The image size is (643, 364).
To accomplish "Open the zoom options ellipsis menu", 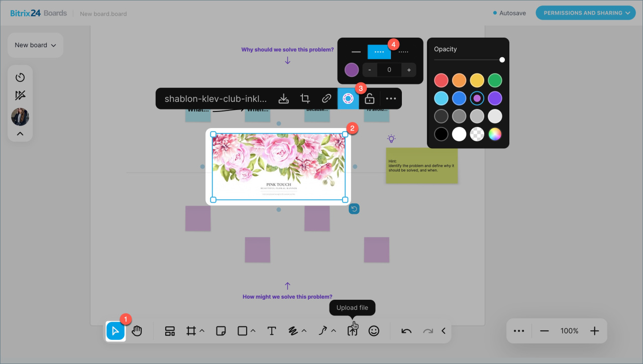I will [x=519, y=331].
